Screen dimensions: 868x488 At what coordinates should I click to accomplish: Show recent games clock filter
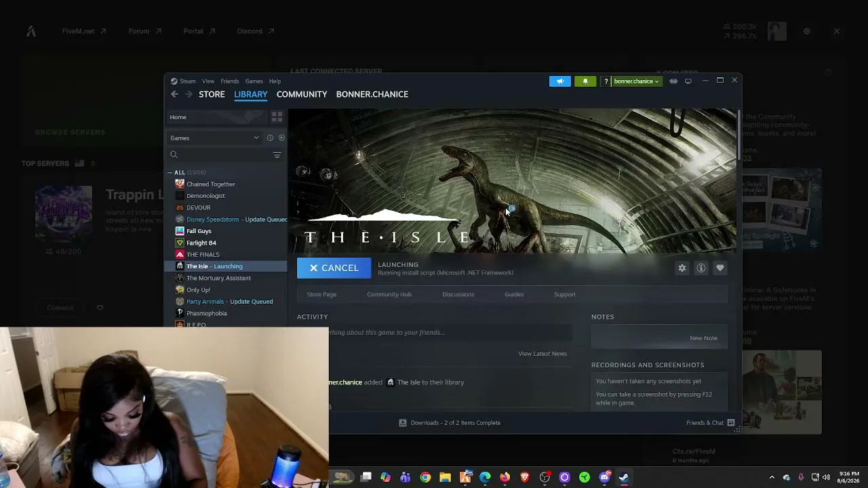pyautogui.click(x=270, y=138)
